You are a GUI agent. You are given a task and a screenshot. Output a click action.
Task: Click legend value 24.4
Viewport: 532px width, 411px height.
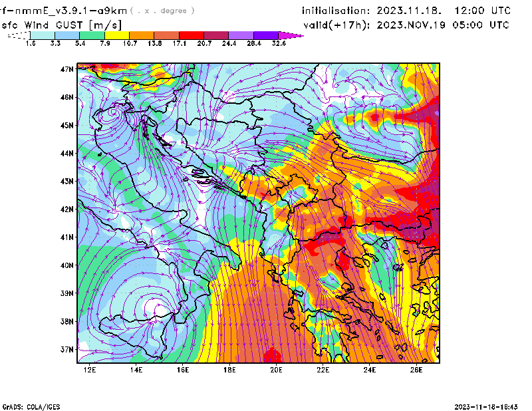coord(229,43)
